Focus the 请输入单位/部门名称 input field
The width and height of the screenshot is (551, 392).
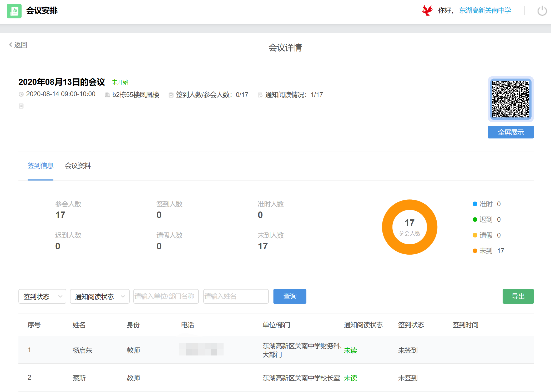coord(166,296)
